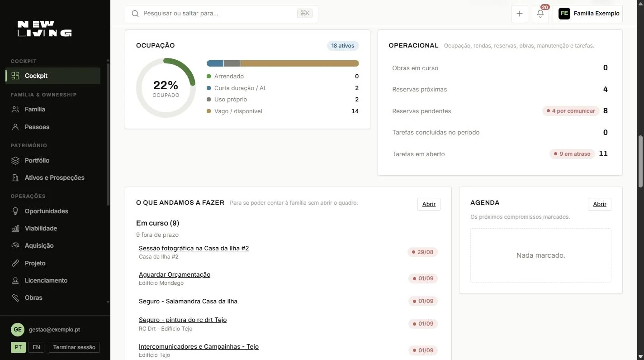Click the '9 em atraso' badge
This screenshot has height=360, width=644.
point(572,154)
